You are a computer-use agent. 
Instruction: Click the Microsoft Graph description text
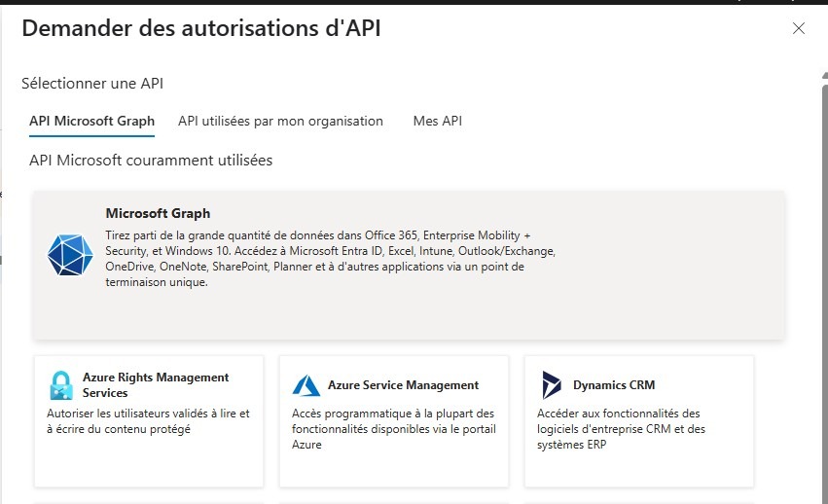[x=331, y=259]
